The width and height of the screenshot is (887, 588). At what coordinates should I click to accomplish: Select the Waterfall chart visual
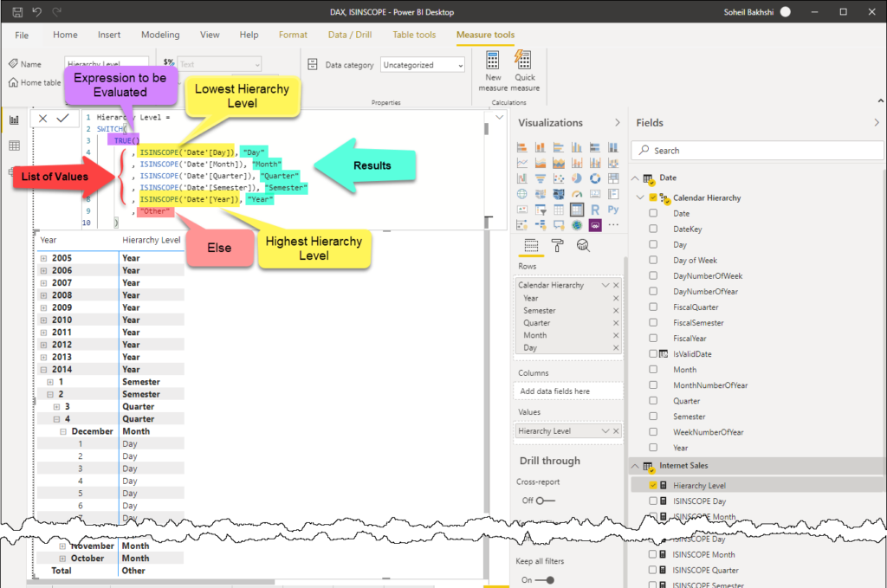point(522,178)
